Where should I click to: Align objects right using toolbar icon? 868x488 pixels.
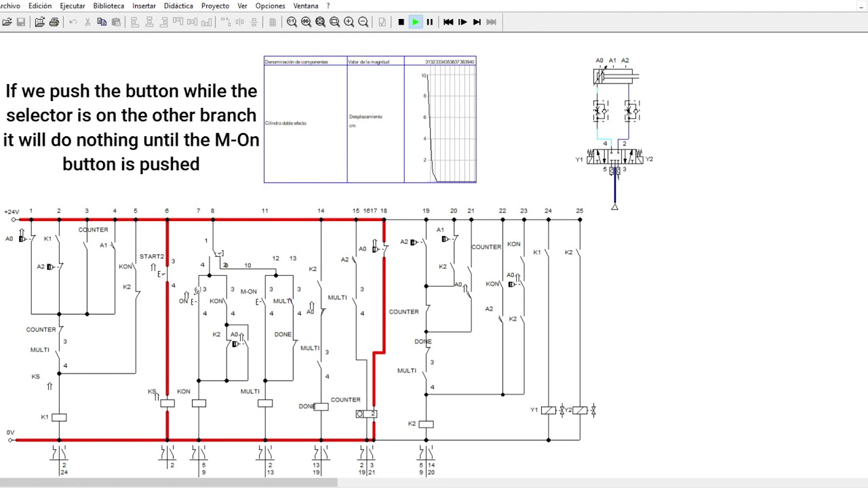coord(163,22)
